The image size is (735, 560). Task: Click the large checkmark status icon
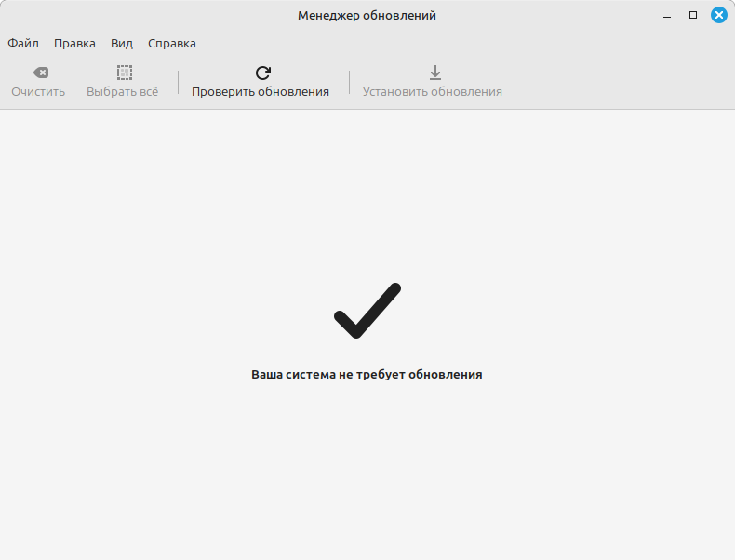367,311
